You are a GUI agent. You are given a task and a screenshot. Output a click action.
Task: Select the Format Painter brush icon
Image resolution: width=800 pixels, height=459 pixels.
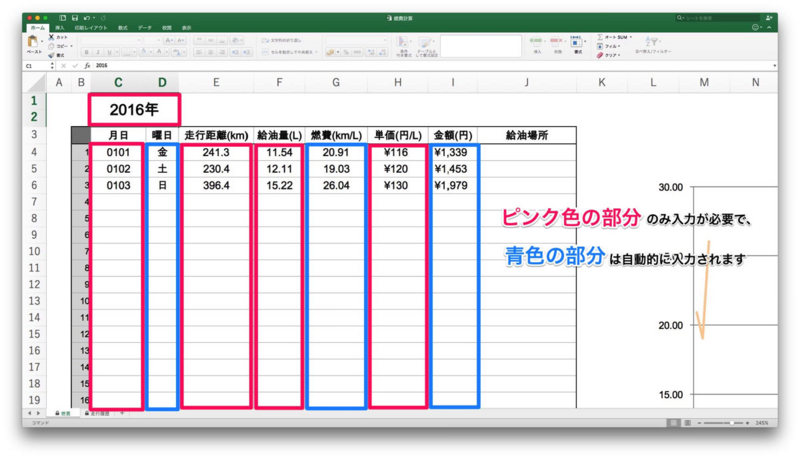52,55
